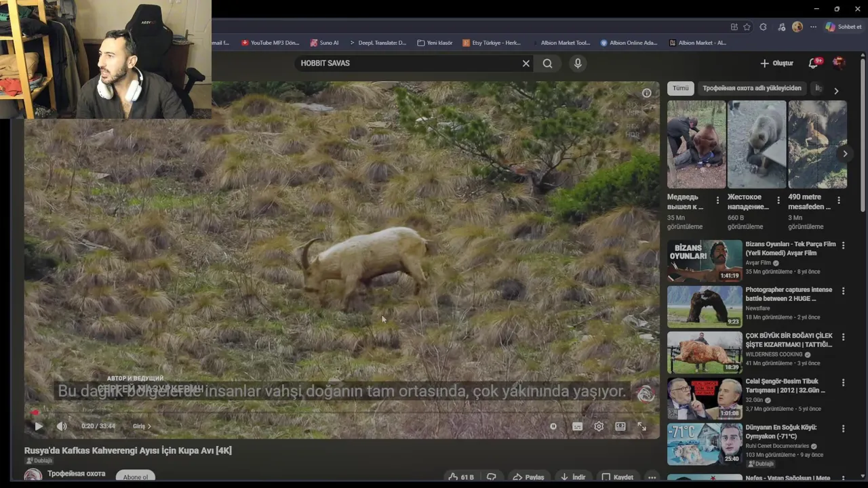The image size is (868, 488).
Task: Open the 'Трофейная охота' channel name link
Action: click(76, 473)
